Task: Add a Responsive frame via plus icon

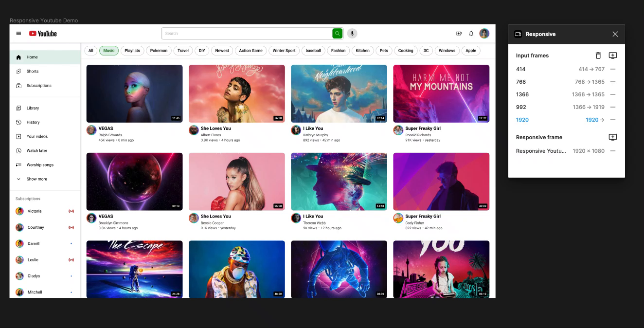Action: [613, 137]
